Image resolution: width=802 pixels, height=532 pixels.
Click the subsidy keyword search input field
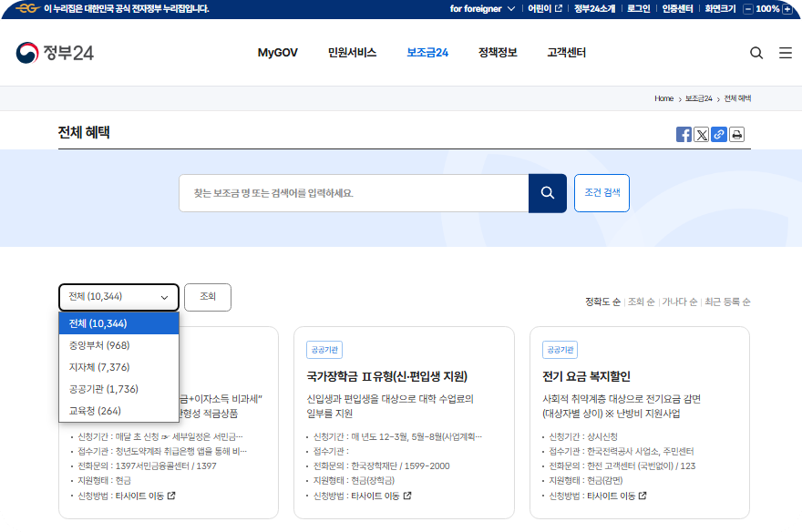[x=355, y=192]
